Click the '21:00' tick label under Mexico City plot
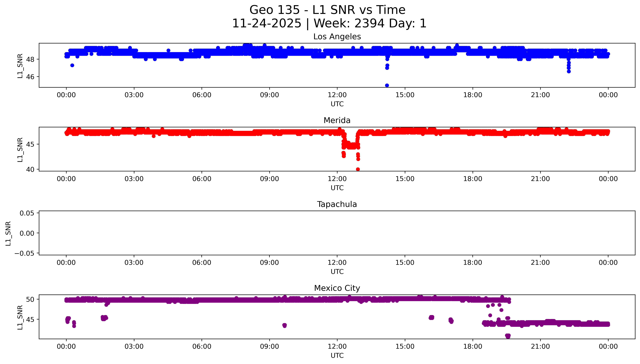Image resolution: width=640 pixels, height=364 pixels. click(540, 346)
